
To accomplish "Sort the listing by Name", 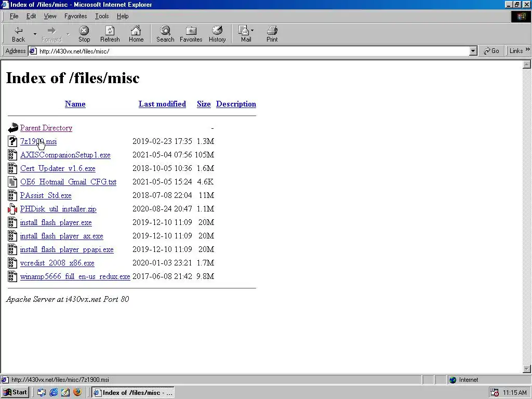I will (75, 104).
